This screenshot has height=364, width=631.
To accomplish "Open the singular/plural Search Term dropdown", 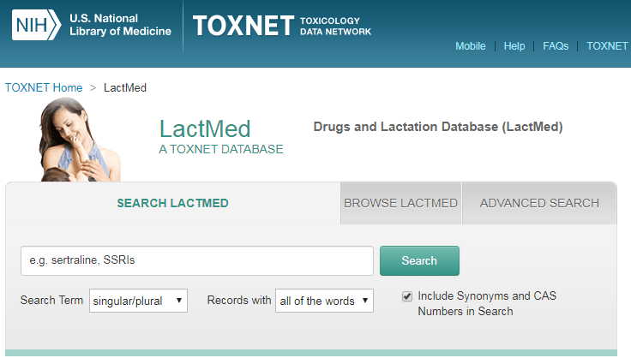I will (x=138, y=301).
